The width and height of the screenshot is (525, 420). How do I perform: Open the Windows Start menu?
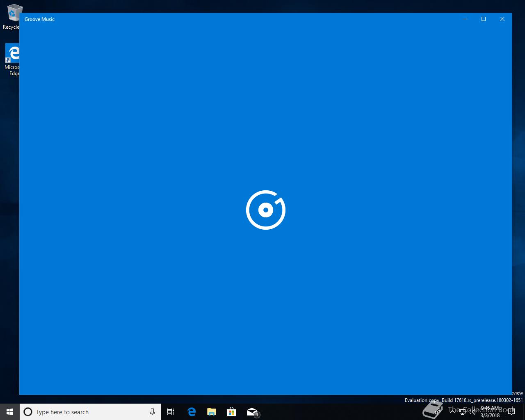click(x=10, y=412)
